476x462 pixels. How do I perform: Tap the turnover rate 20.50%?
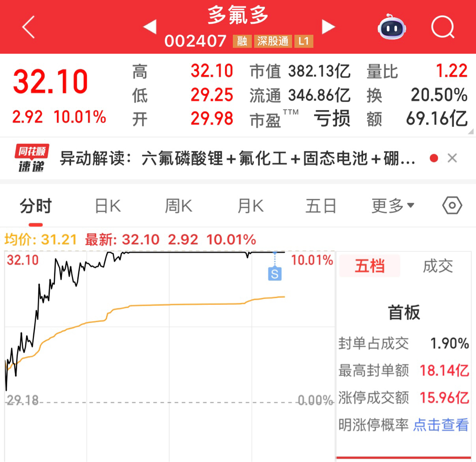tap(439, 95)
